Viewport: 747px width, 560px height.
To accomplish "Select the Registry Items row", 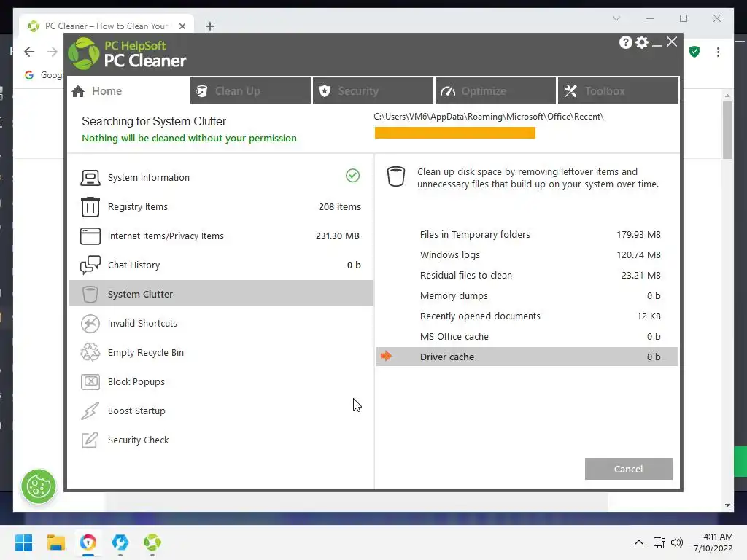I will point(220,206).
